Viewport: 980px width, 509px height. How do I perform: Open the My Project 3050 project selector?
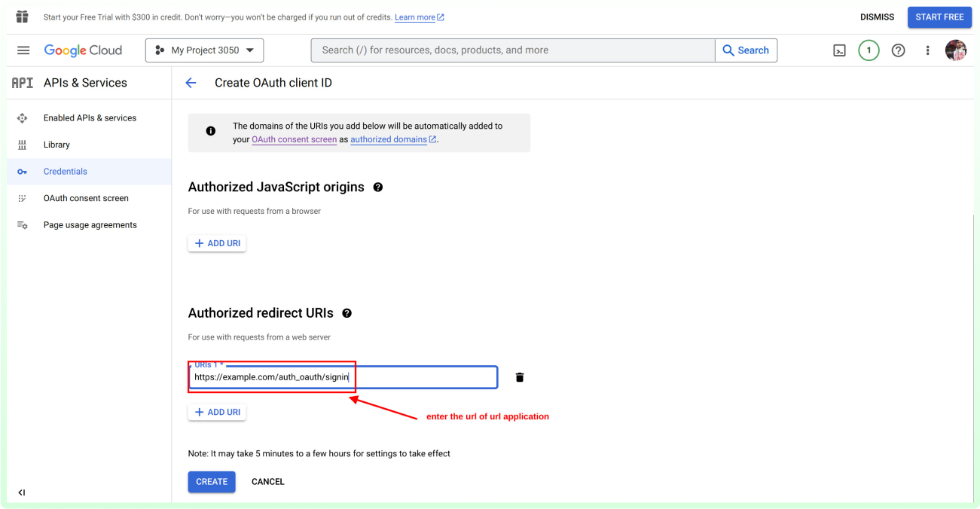[x=204, y=50]
